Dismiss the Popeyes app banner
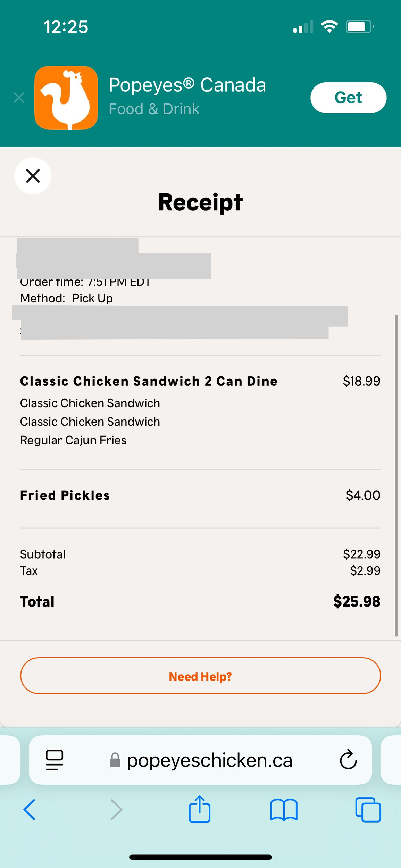 click(19, 98)
